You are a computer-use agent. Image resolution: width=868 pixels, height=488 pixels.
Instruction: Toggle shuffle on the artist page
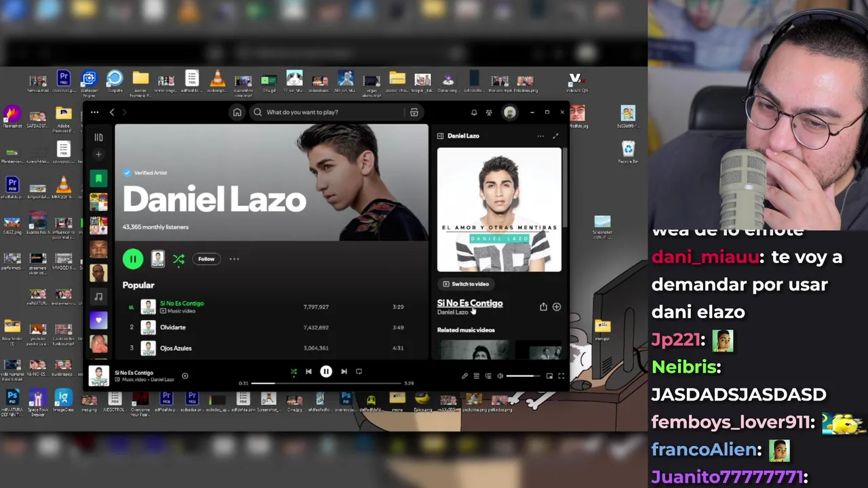[x=178, y=259]
